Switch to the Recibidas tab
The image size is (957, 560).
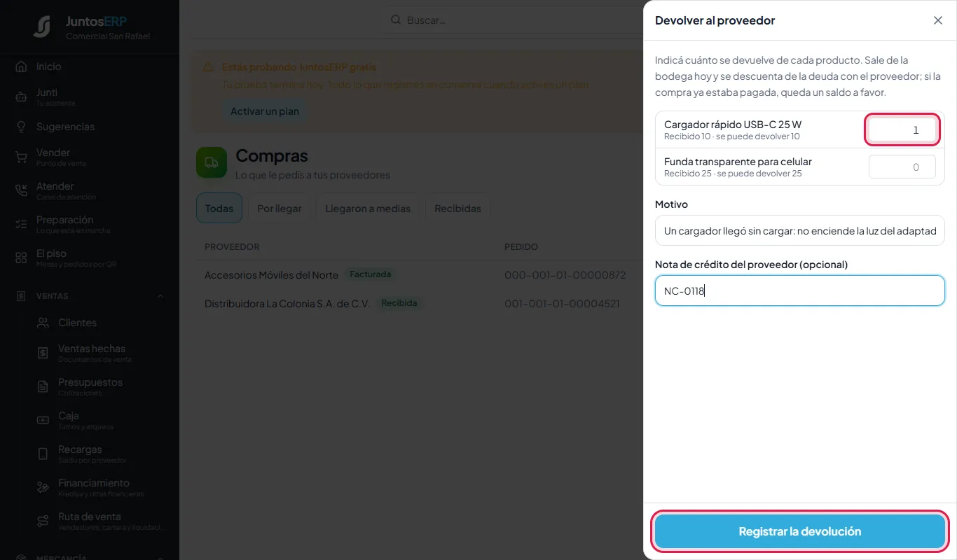coord(457,209)
